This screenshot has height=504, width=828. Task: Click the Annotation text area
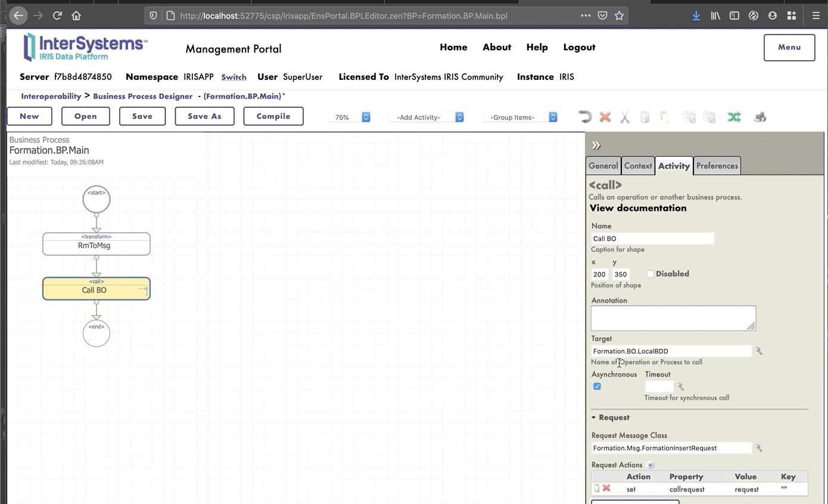pyautogui.click(x=673, y=318)
